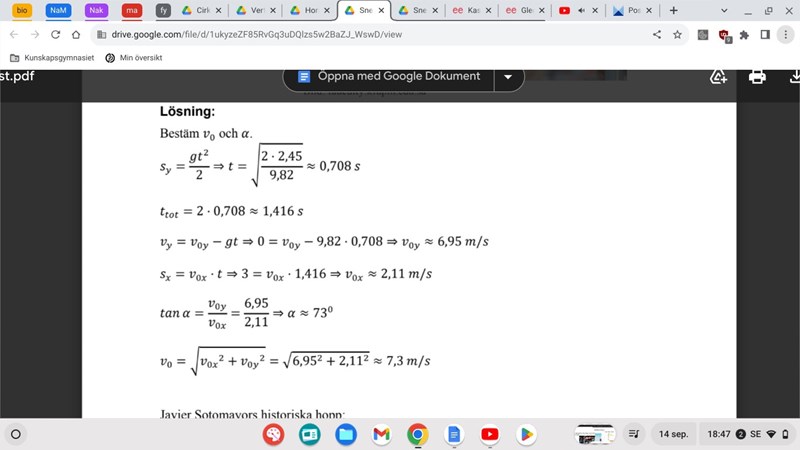Image resolution: width=800 pixels, height=450 pixels.
Task: Open the 'bio' tab group
Action: 22,10
